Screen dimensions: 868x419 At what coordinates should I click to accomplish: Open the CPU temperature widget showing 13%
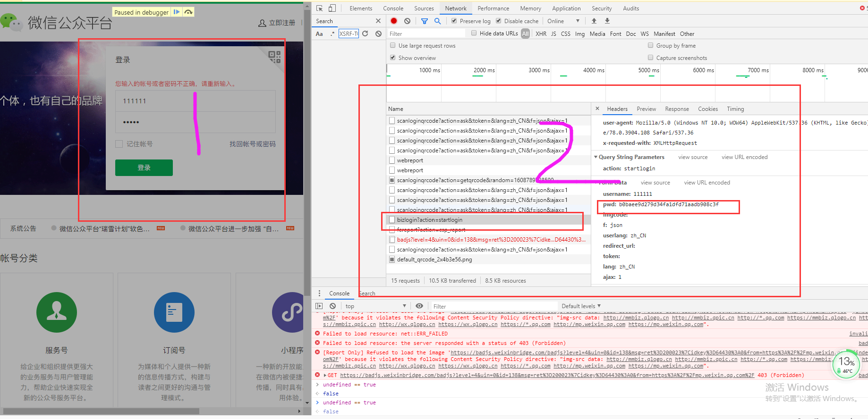(x=846, y=364)
